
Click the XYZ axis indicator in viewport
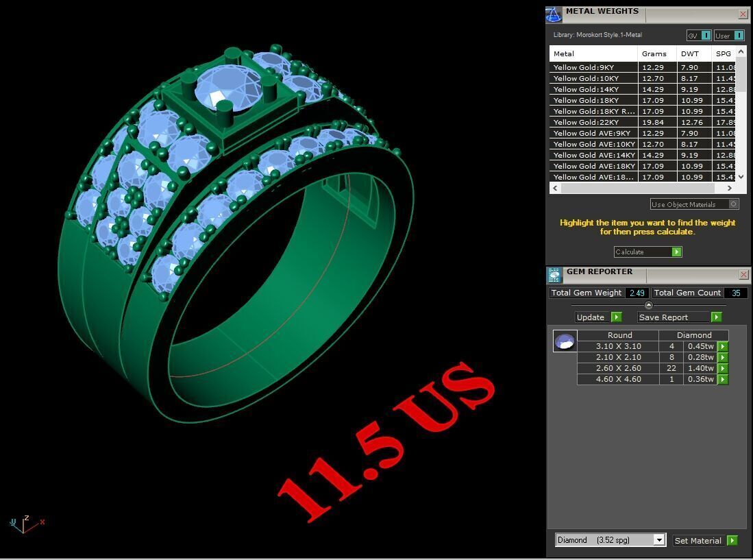(27, 524)
